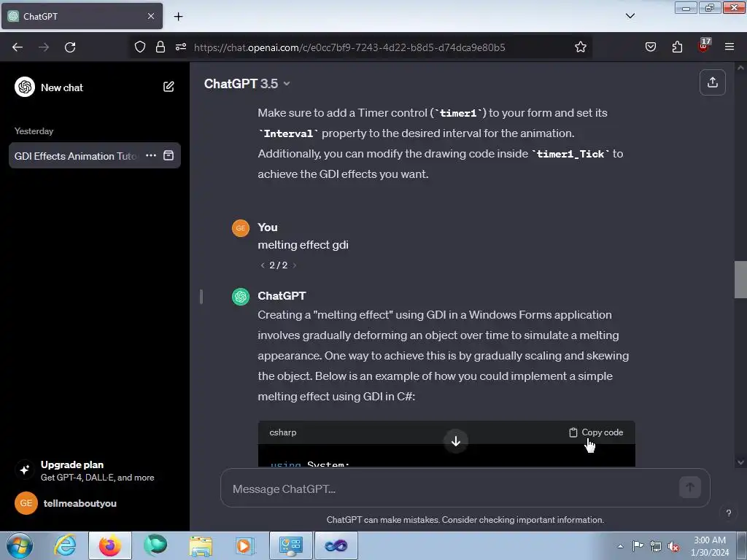Click the send message arrow button

click(x=689, y=487)
